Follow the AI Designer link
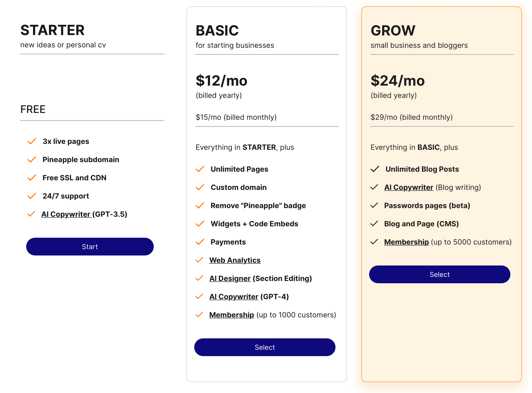 point(230,278)
